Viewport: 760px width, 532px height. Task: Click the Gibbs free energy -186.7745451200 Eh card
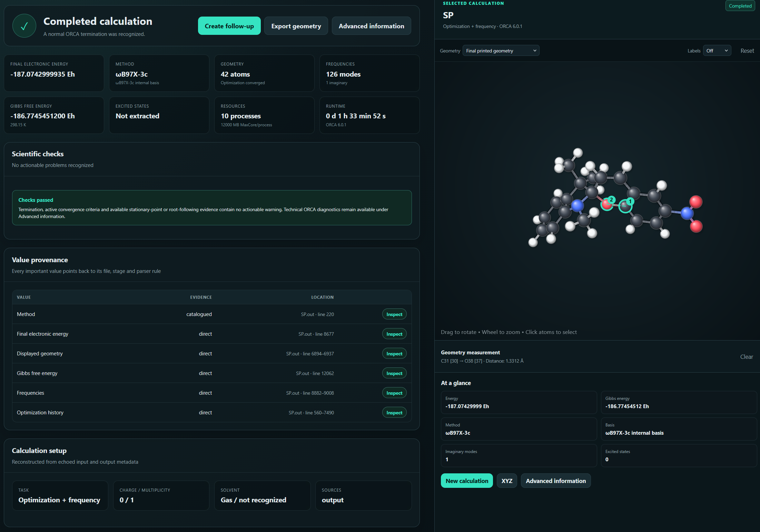point(54,115)
